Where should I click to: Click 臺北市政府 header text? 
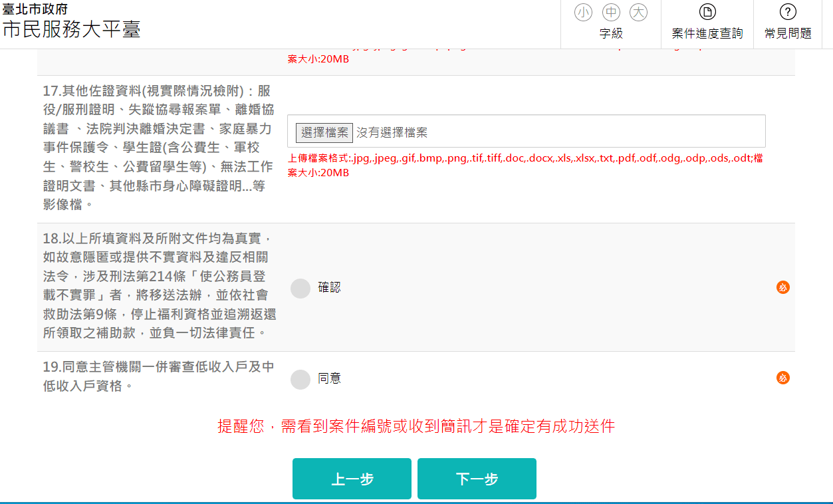coord(35,9)
